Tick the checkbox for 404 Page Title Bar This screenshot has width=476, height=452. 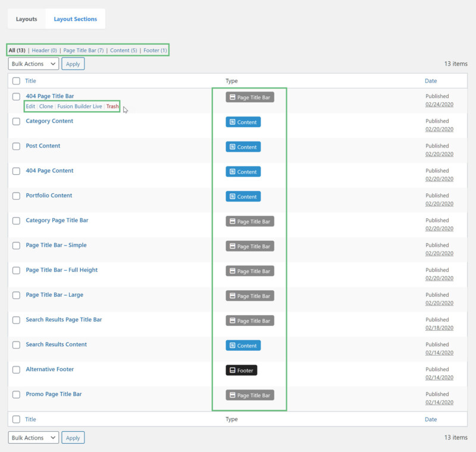(15, 96)
